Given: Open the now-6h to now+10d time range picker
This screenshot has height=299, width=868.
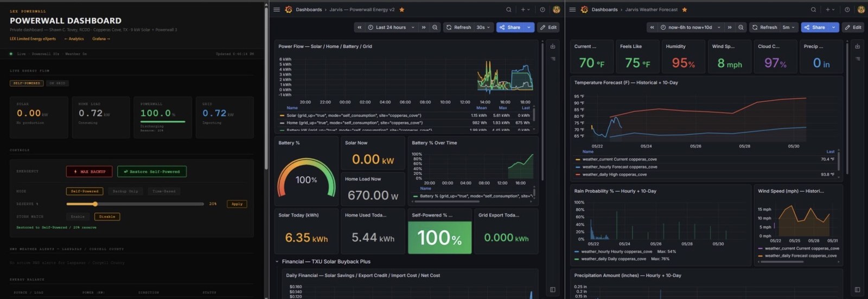Looking at the screenshot, I should tap(691, 27).
